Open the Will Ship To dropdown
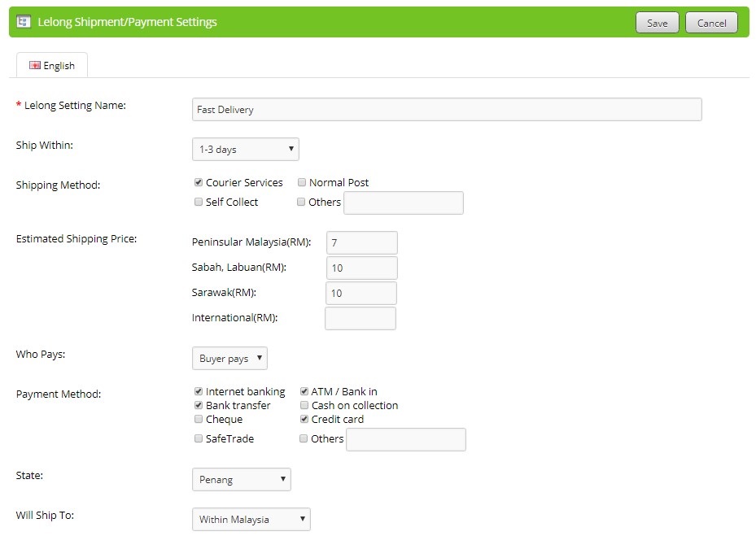The width and height of the screenshot is (756, 536). click(x=251, y=519)
